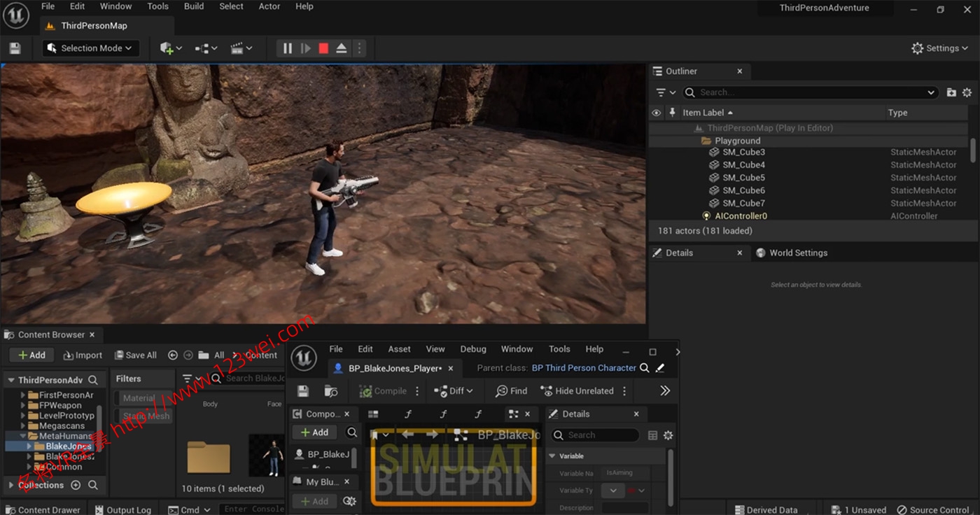Switch to the World Settings tab
The image size is (980, 515).
[798, 253]
